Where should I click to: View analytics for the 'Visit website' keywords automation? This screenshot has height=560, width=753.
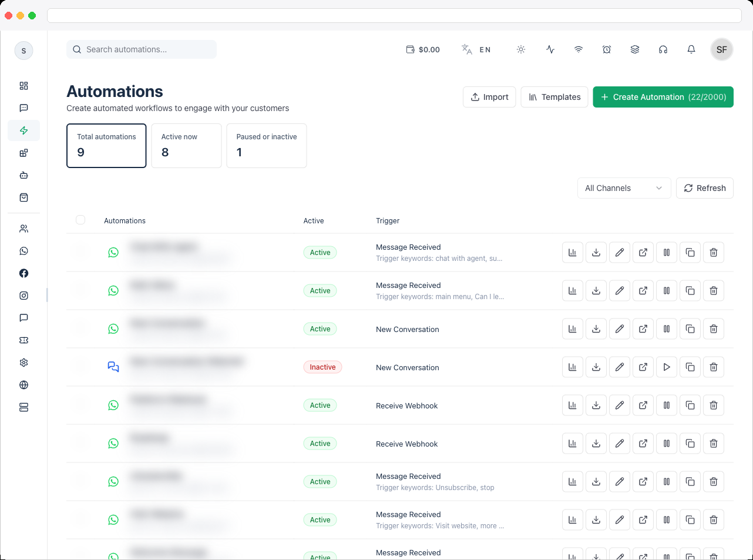coord(573,520)
